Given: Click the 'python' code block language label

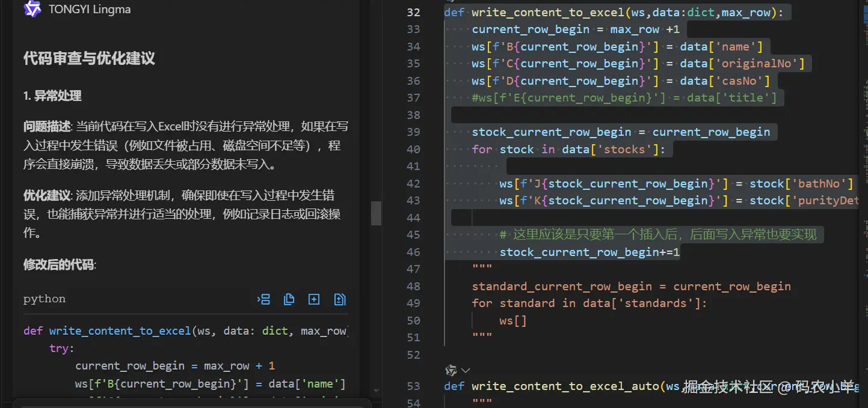Looking at the screenshot, I should click(x=45, y=299).
